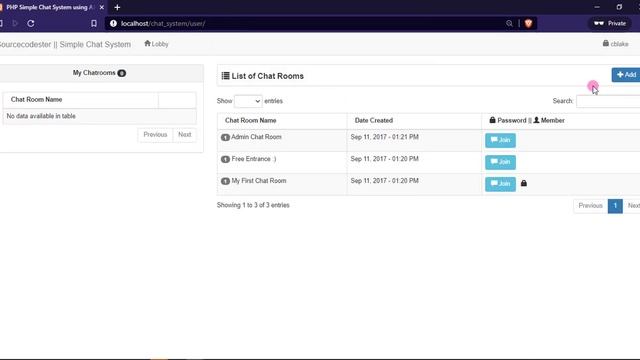Image resolution: width=640 pixels, height=360 pixels.
Task: Click the Private window indicator
Action: (610, 23)
